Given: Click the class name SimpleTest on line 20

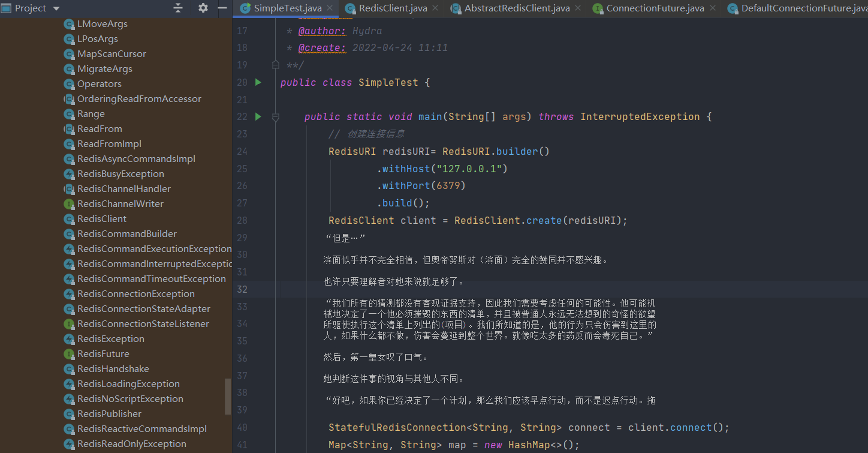Looking at the screenshot, I should pos(388,83).
